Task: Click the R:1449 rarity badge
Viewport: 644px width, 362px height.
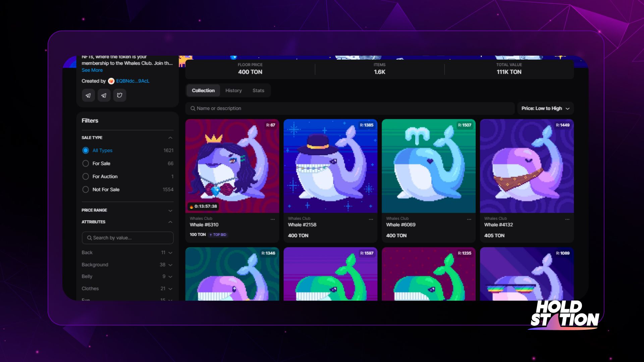Action: coord(563,125)
